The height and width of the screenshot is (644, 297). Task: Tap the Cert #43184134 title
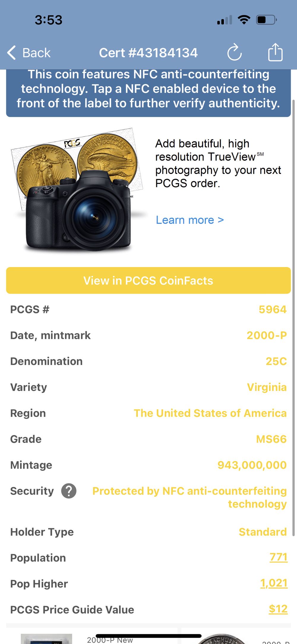point(148,53)
